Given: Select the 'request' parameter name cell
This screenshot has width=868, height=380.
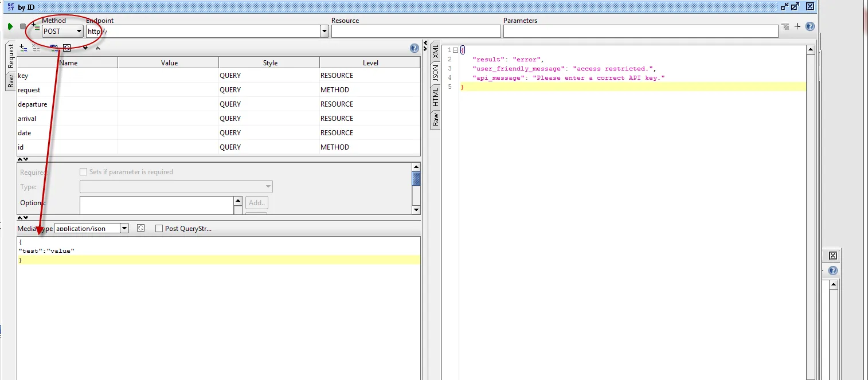Looking at the screenshot, I should coord(68,90).
